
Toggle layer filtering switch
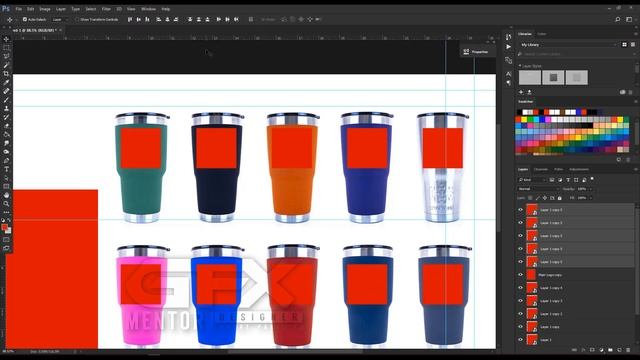click(x=592, y=179)
